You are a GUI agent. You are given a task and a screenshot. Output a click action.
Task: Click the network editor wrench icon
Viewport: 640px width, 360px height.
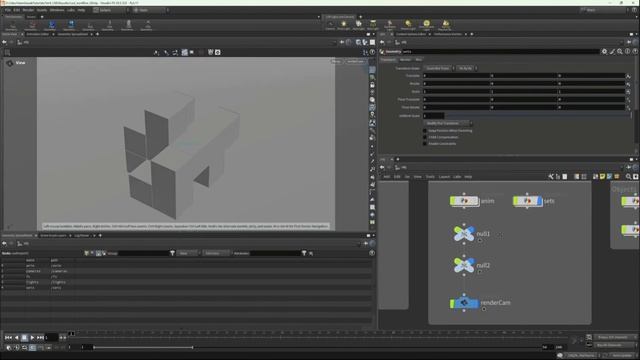(x=551, y=177)
